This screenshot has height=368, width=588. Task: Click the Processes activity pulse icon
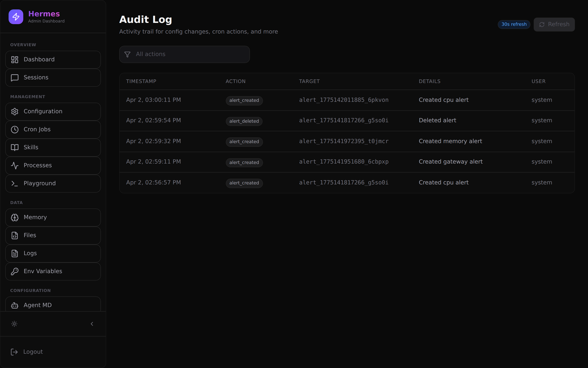(15, 166)
